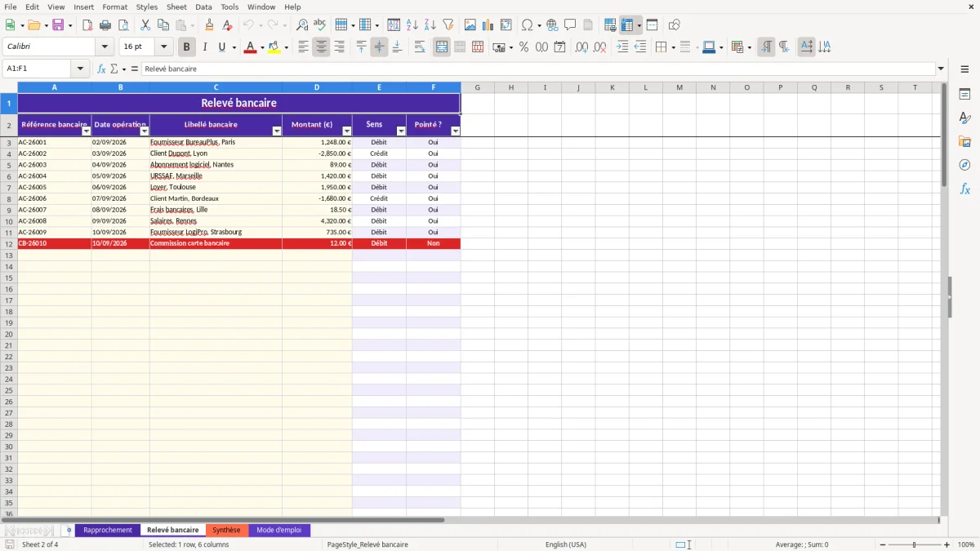This screenshot has width=980, height=551.
Task: Click the Merge and Center Cells icon
Action: click(442, 47)
